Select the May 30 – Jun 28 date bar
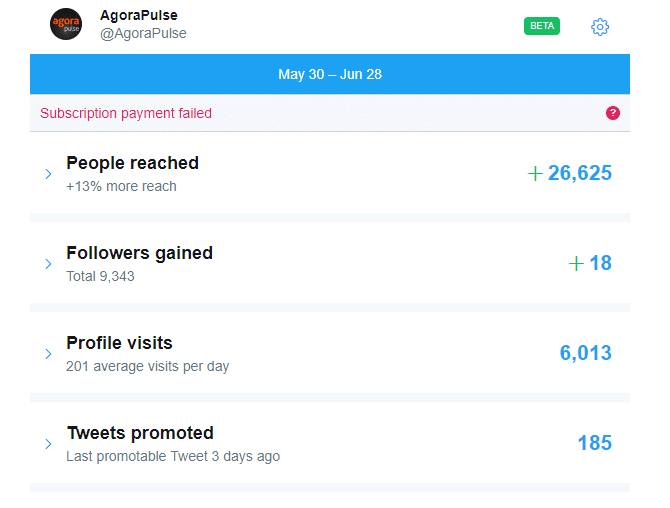 point(330,74)
